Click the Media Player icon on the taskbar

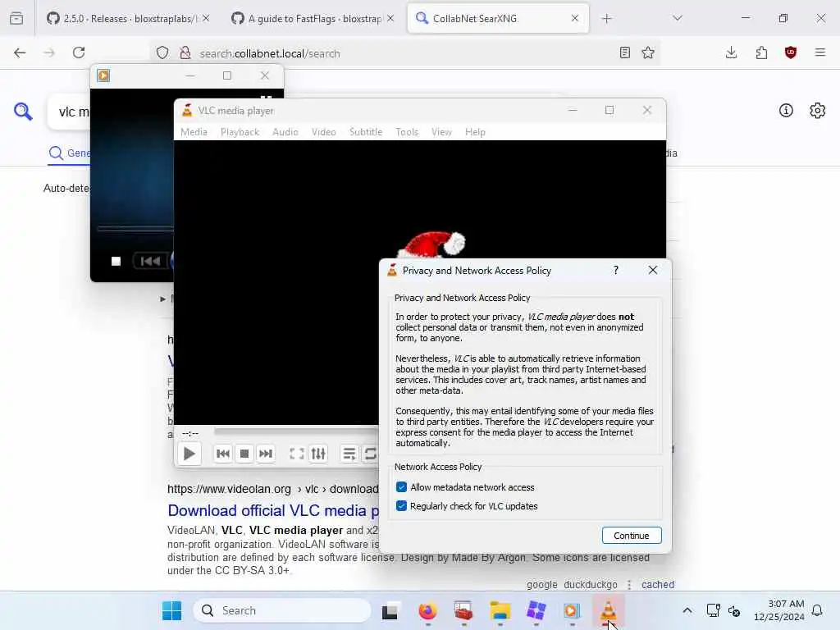coord(572,610)
